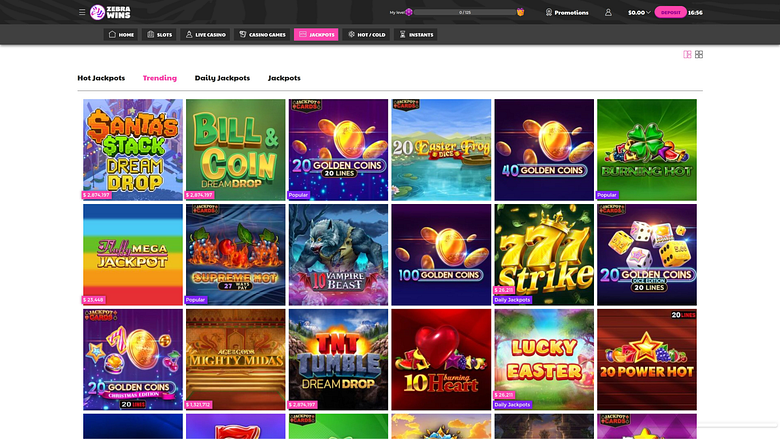This screenshot has width=780, height=439.
Task: Switch to the two-column layout view icon
Action: tap(687, 54)
